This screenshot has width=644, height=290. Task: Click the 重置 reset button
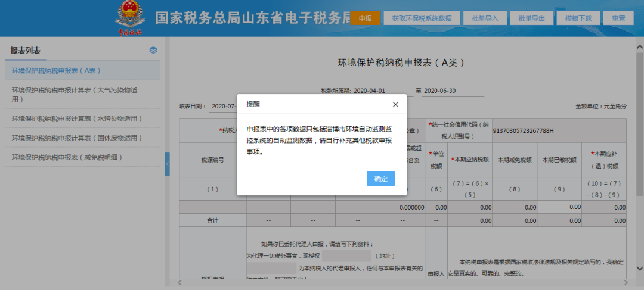tap(618, 18)
